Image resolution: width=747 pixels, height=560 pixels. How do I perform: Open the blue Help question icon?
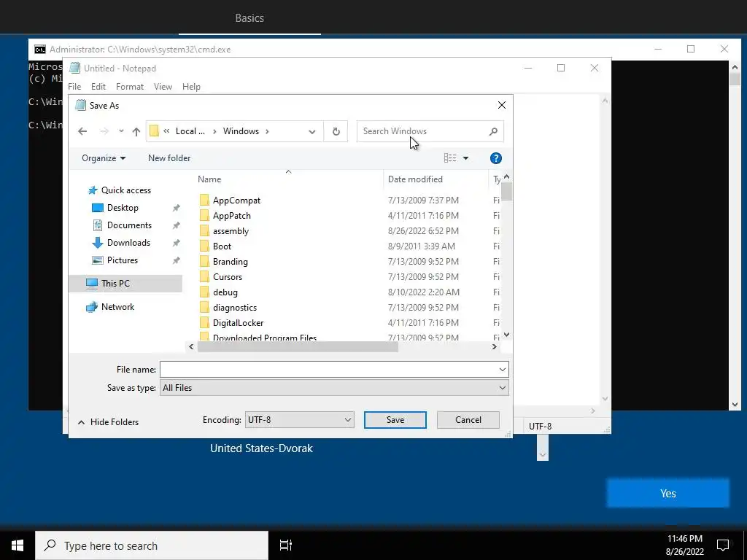coord(495,158)
